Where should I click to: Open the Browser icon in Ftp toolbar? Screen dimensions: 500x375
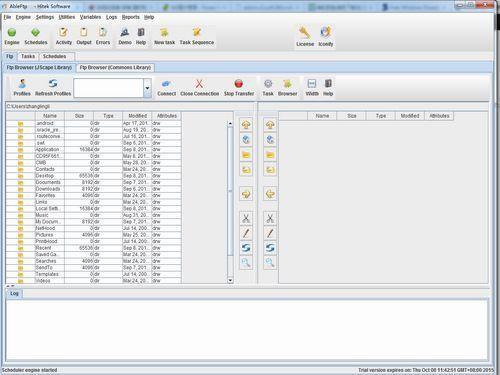click(287, 83)
